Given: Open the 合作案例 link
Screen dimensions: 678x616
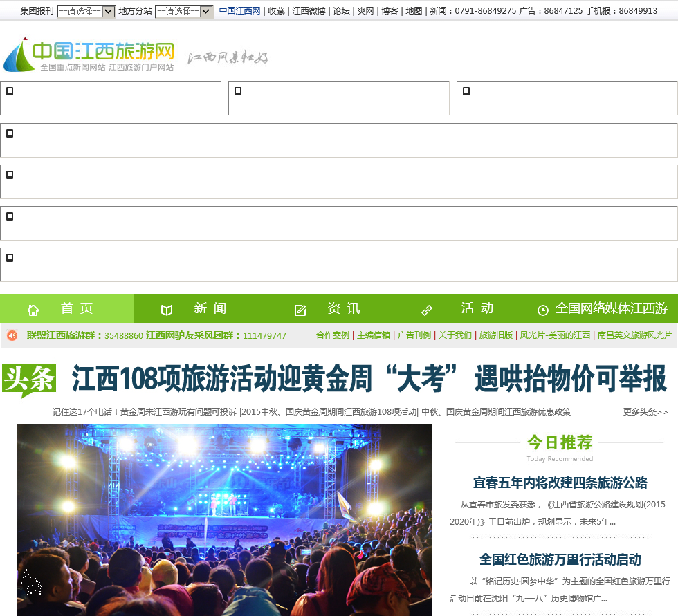Looking at the screenshot, I should (333, 335).
